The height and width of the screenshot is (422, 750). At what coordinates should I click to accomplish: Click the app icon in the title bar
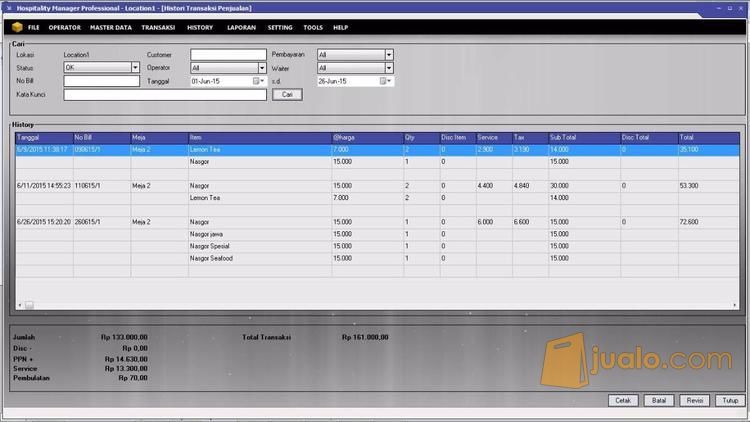pos(9,8)
